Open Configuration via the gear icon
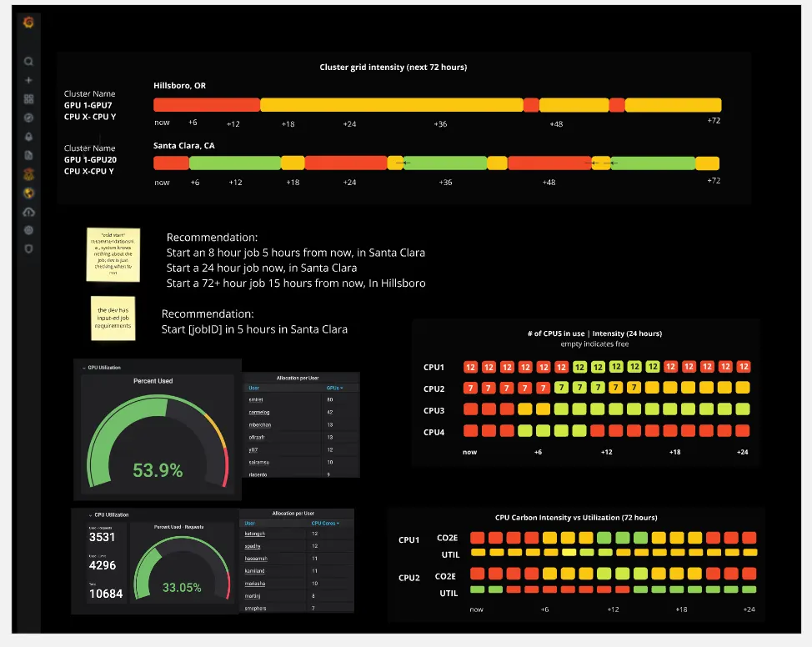812x647 pixels. click(28, 230)
